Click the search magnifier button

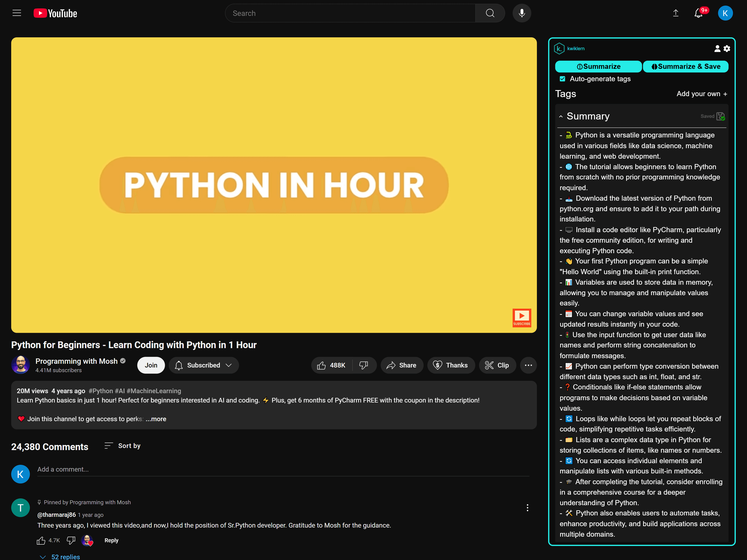coord(490,13)
